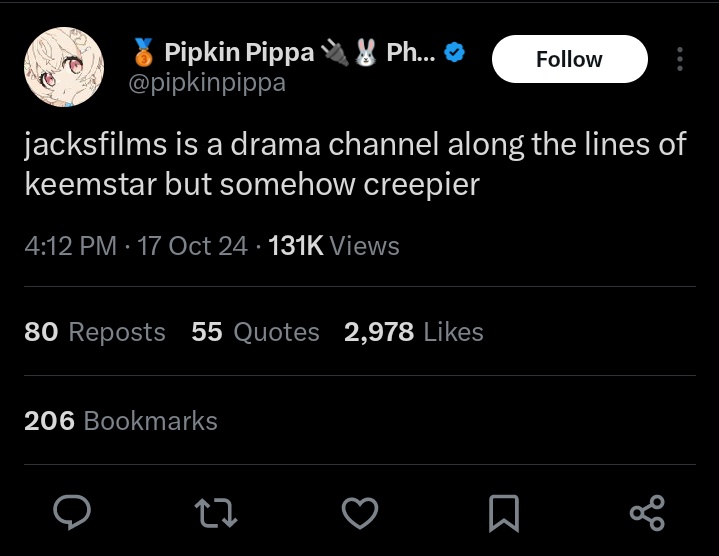Click the @pipkinpippa handle
The image size is (719, 556).
click(x=207, y=83)
